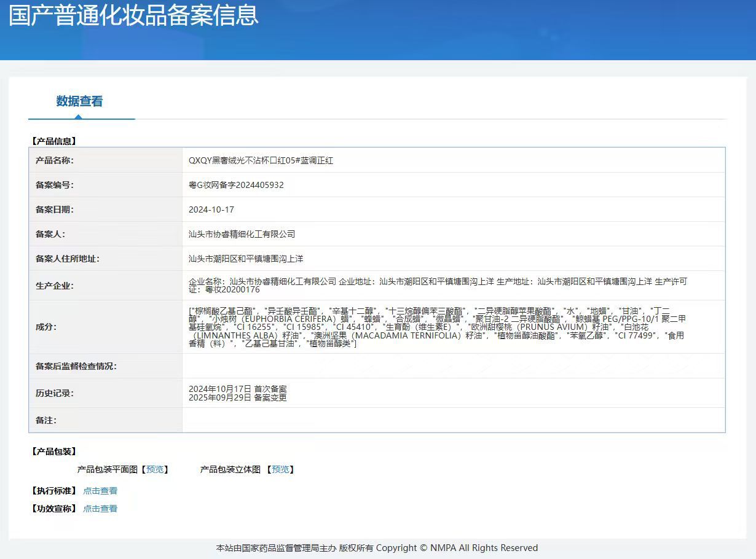This screenshot has height=559, width=756.
Task: Preview the 产品包装立体图 image
Action: click(280, 469)
